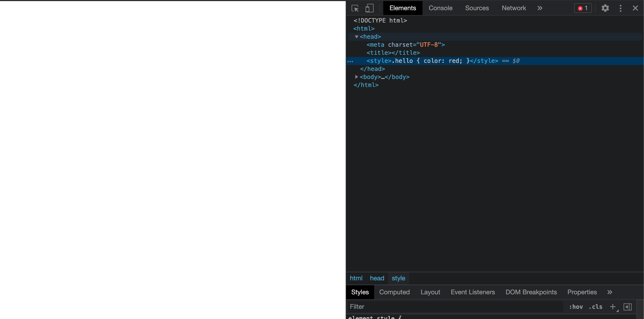Viewport: 644px width, 319px height.
Task: Select html in the breadcrumb bar
Action: 356,278
